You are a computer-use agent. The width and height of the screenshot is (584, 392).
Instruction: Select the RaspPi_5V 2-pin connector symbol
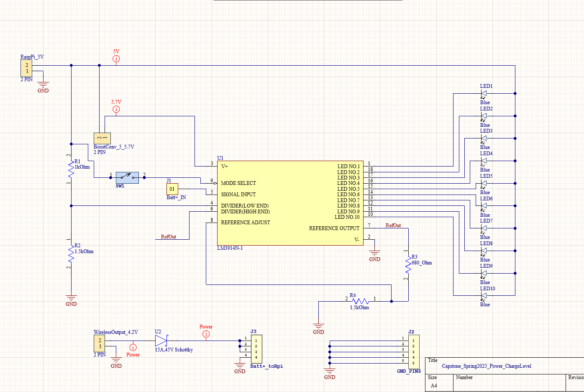pos(26,68)
